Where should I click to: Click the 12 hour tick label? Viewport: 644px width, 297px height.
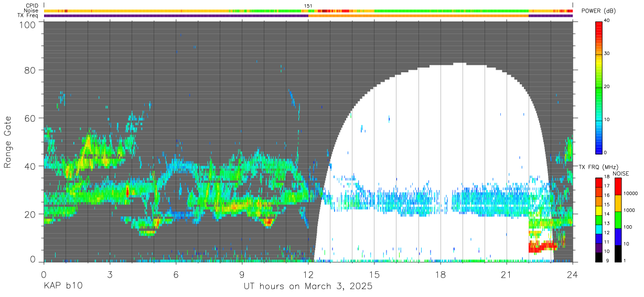[x=308, y=274]
